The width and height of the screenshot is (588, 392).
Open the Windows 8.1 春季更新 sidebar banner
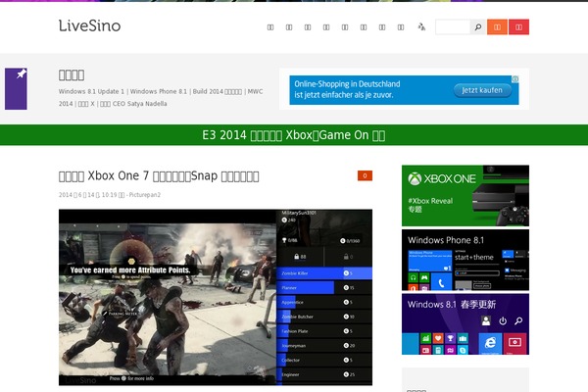click(465, 324)
